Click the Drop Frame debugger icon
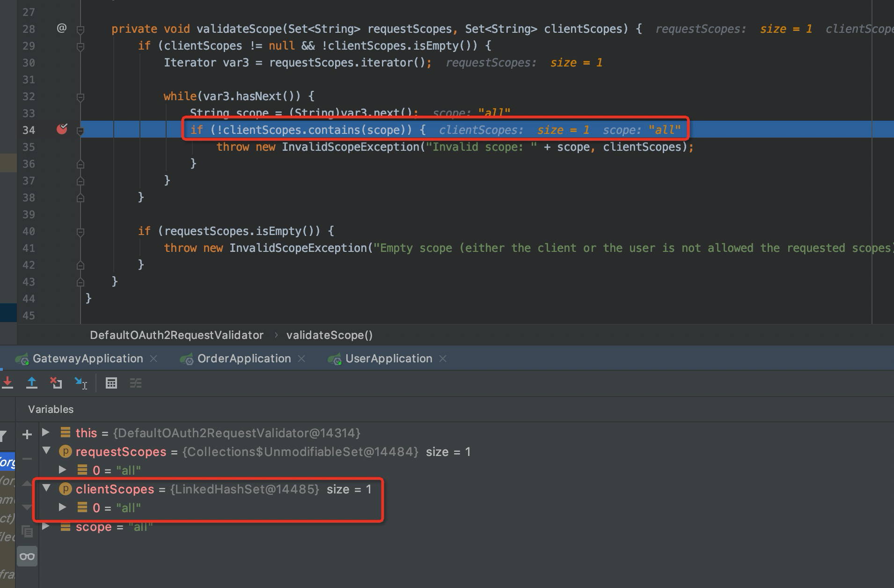 click(x=56, y=383)
